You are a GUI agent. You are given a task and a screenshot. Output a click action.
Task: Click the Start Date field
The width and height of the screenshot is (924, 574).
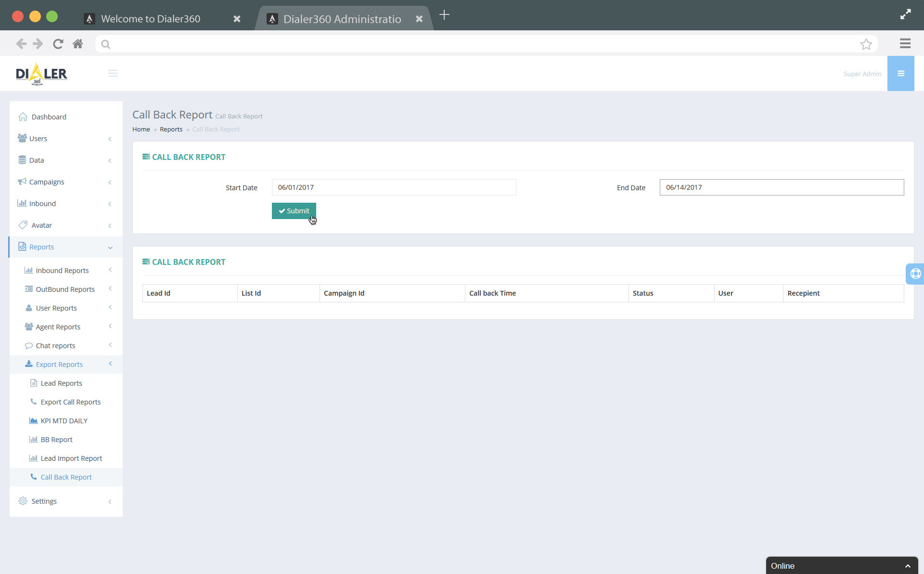394,187
